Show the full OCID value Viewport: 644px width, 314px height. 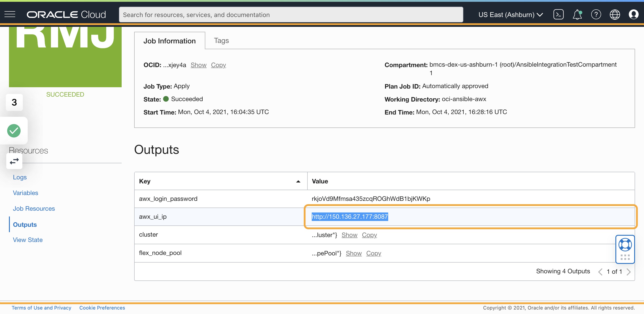point(198,65)
